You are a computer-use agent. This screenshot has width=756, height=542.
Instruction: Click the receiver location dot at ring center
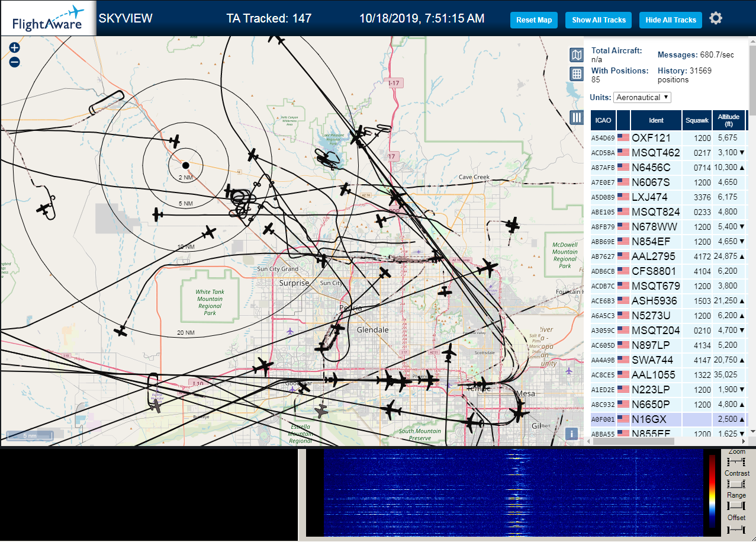(185, 165)
